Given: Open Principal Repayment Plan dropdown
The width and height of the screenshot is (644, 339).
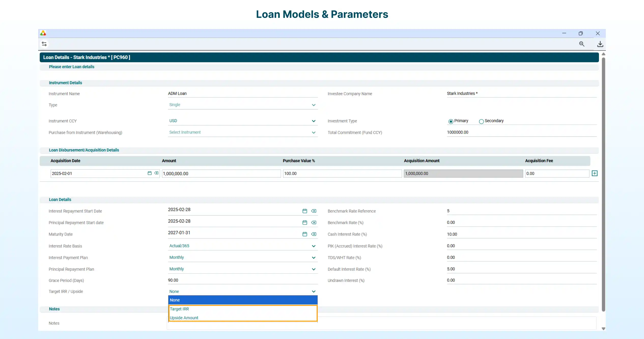Looking at the screenshot, I should [243, 269].
